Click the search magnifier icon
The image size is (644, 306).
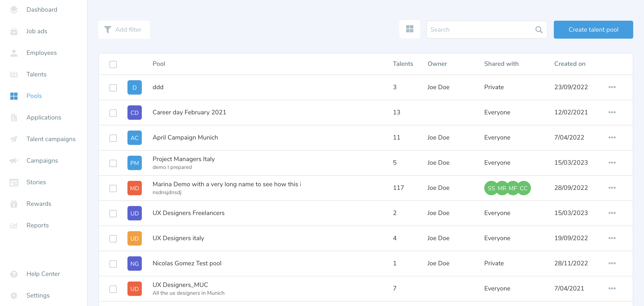539,30
